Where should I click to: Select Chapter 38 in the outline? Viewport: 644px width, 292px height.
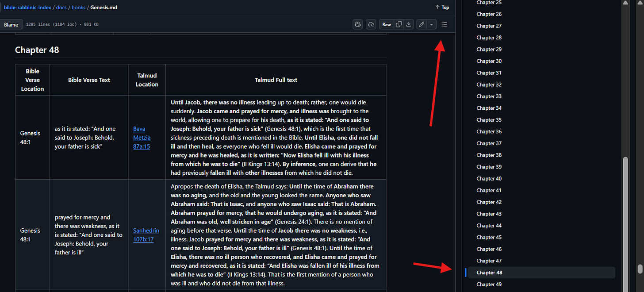pos(489,155)
